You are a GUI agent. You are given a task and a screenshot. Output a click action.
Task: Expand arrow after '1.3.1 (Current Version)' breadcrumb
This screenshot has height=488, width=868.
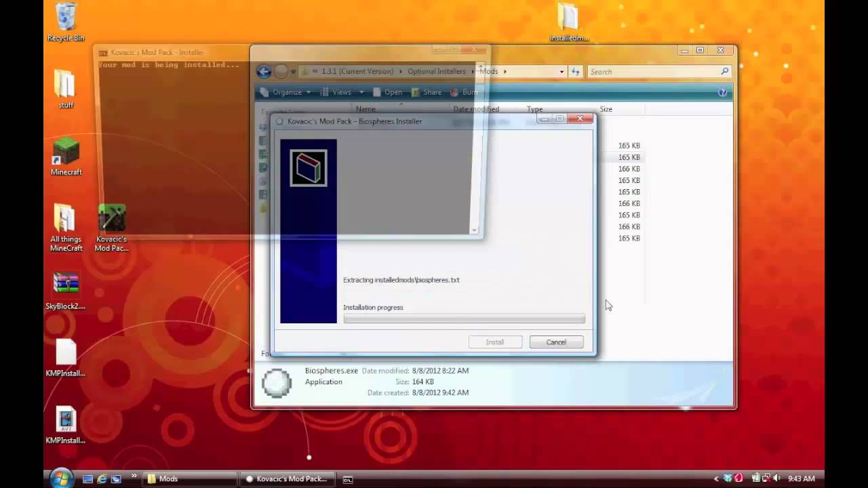pos(401,71)
